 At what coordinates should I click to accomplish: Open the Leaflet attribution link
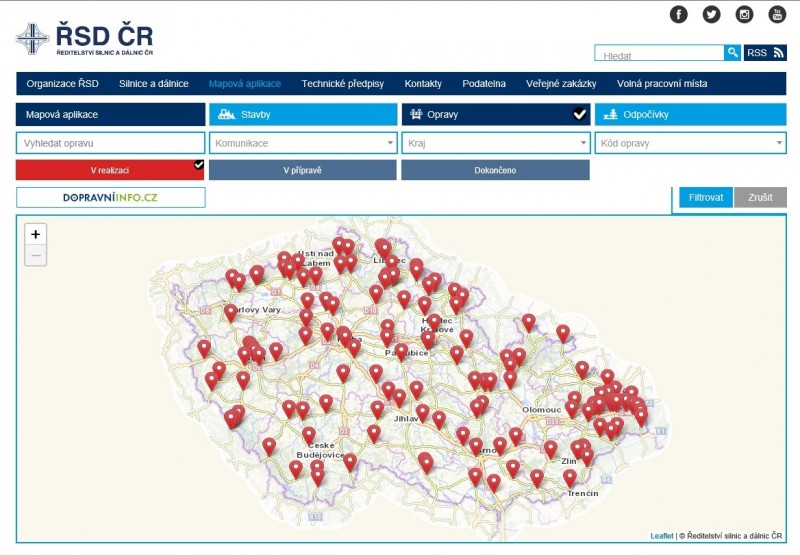[x=662, y=536]
